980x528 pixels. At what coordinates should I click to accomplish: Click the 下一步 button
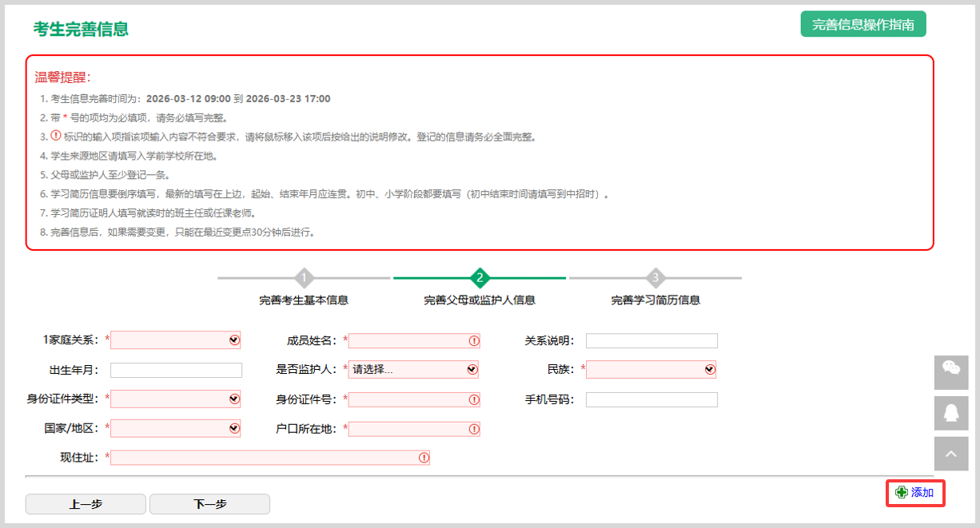209,504
